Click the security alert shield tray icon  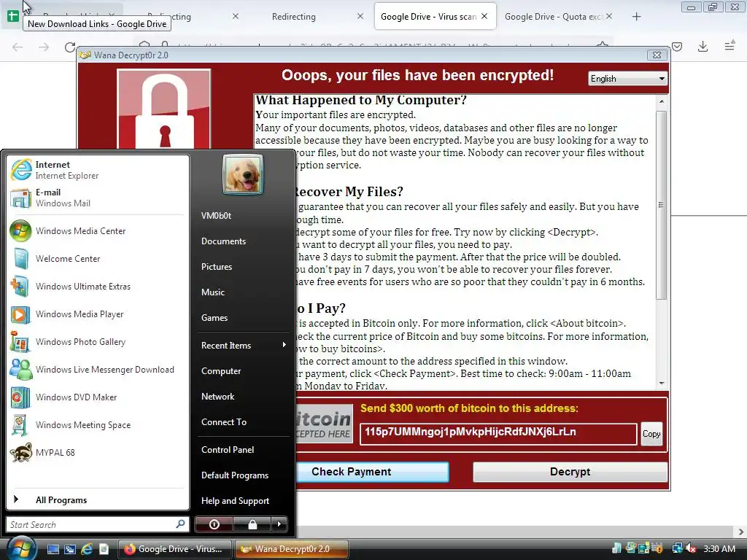pyautogui.click(x=658, y=548)
